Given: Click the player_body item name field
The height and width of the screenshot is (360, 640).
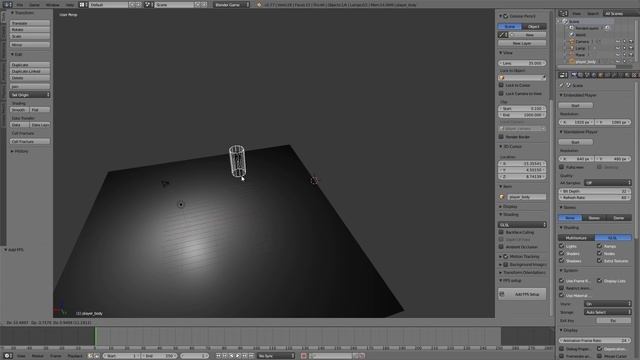Looking at the screenshot, I should [527, 197].
